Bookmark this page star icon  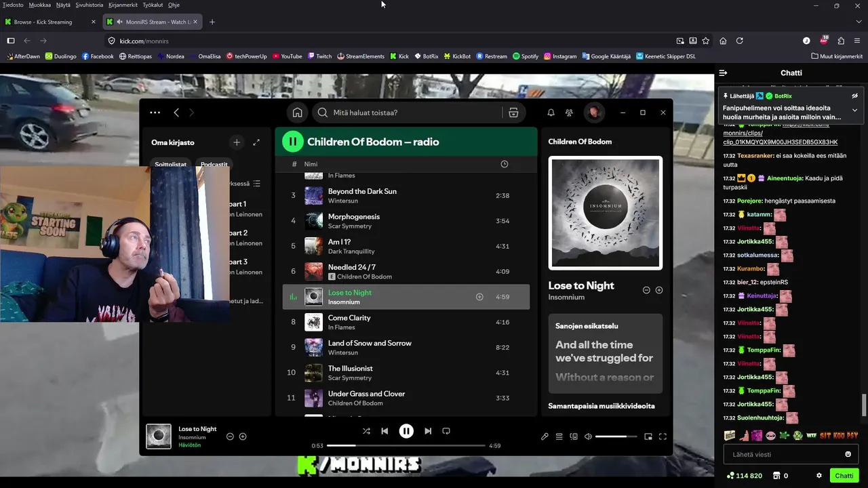click(706, 41)
